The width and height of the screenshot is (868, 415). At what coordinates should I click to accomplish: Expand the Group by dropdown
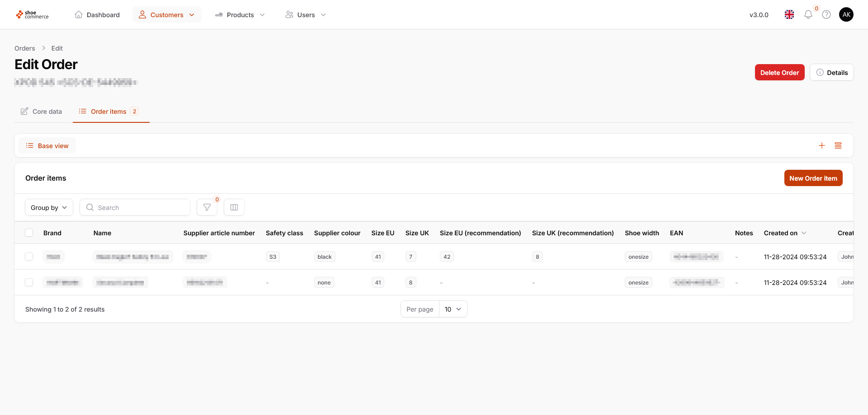coord(49,207)
